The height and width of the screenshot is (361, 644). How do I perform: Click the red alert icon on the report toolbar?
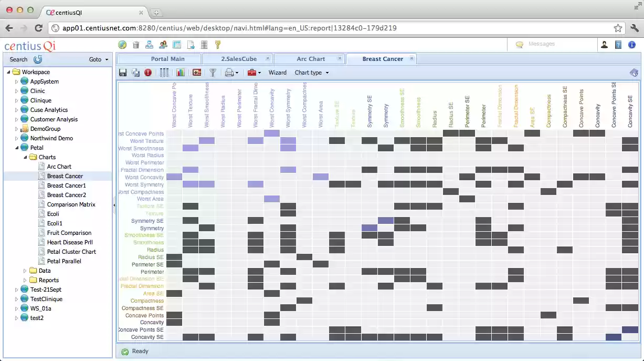point(147,73)
